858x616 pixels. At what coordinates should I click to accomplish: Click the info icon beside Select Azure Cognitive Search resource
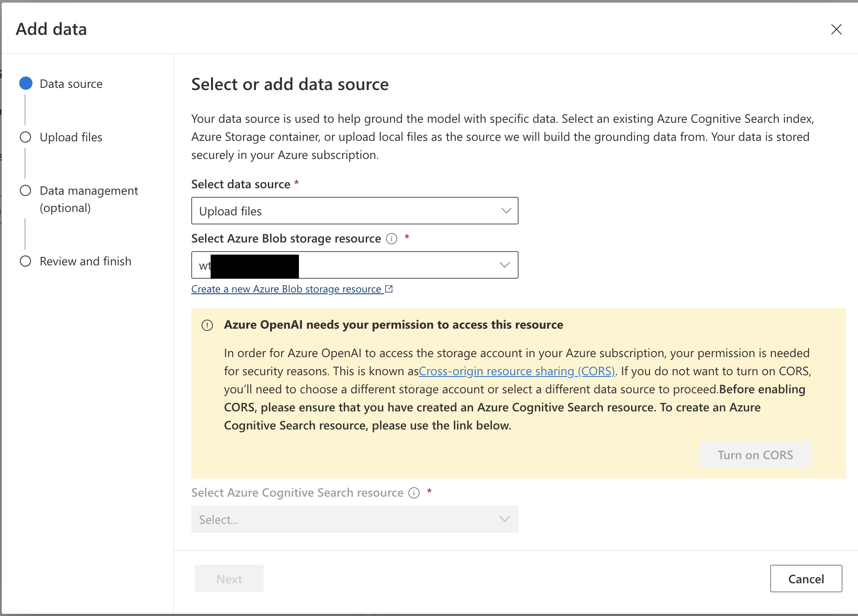click(413, 493)
